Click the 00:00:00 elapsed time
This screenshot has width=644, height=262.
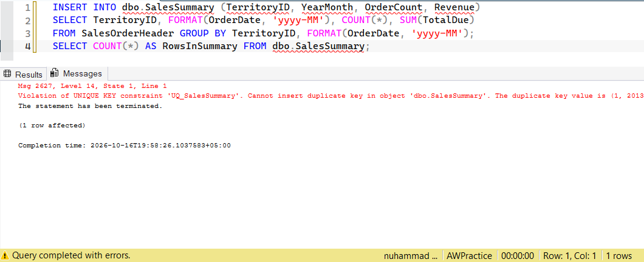click(518, 255)
